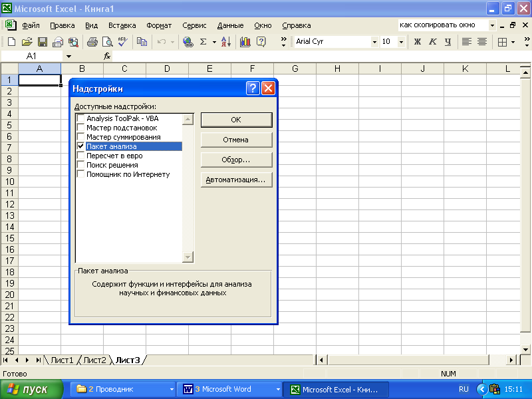The height and width of the screenshot is (399, 532).
Task: Check Пересчет в евро add-in
Action: pos(80,156)
